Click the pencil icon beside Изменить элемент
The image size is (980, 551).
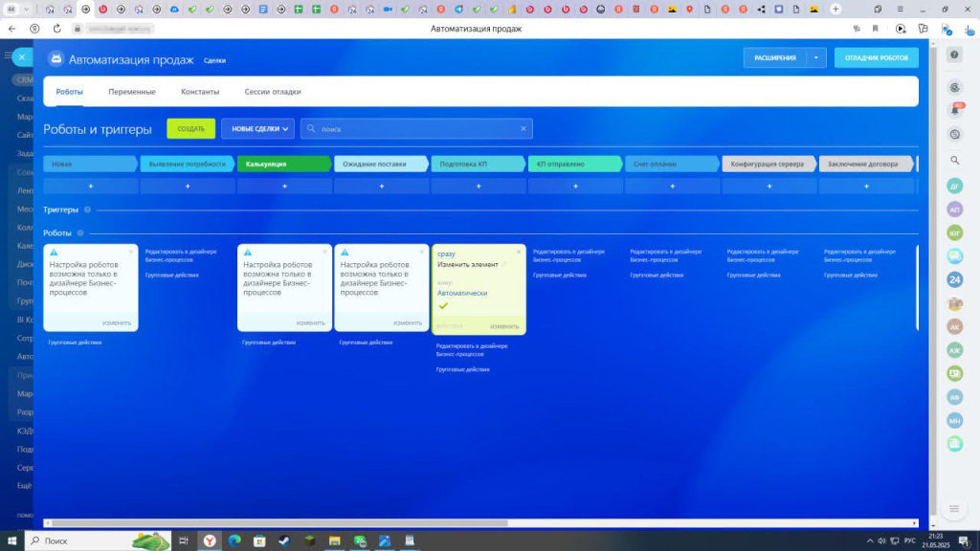coord(503,264)
